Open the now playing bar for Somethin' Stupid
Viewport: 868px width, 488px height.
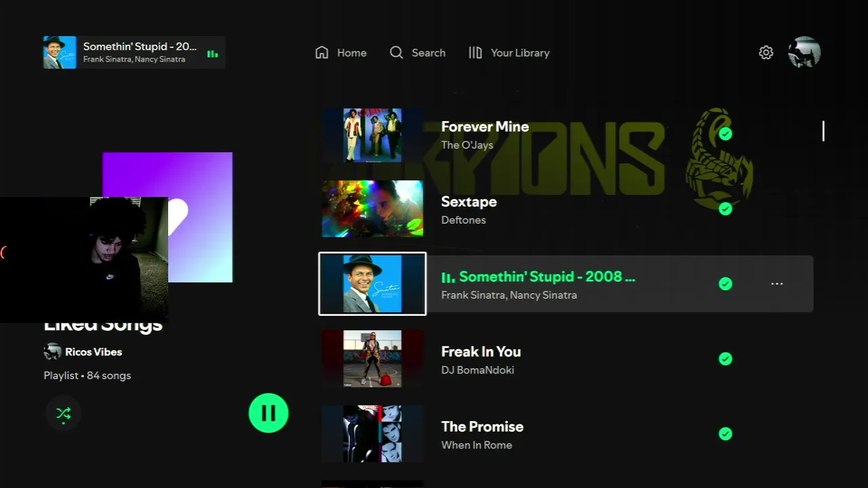[134, 52]
